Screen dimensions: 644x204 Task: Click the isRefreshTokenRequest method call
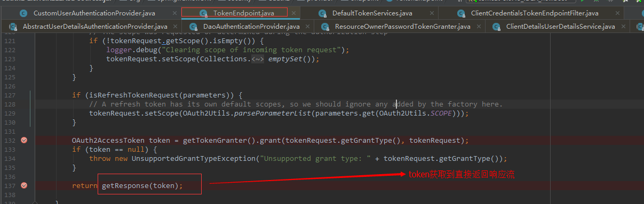click(129, 95)
